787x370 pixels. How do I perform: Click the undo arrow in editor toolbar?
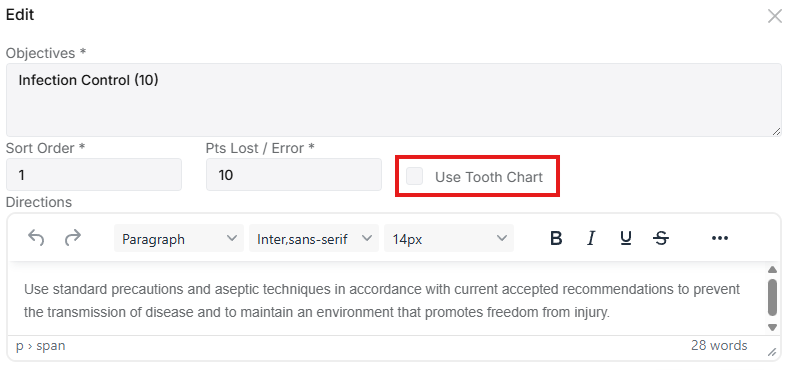pyautogui.click(x=36, y=238)
